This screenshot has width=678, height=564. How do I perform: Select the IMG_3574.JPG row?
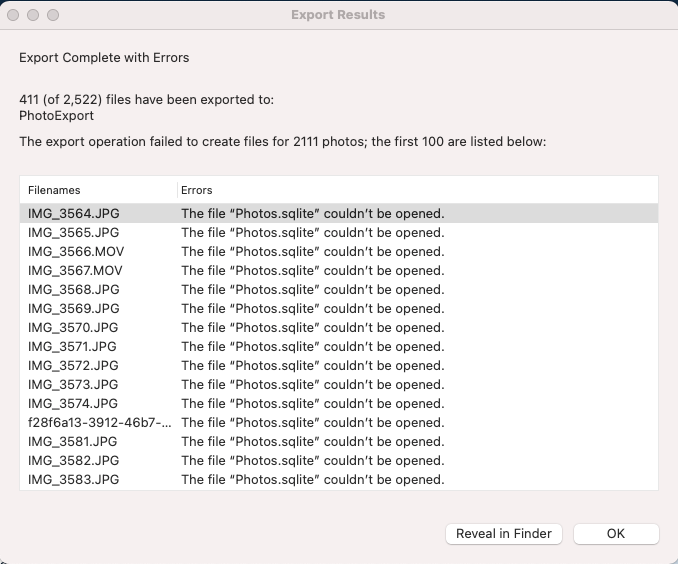click(x=339, y=404)
